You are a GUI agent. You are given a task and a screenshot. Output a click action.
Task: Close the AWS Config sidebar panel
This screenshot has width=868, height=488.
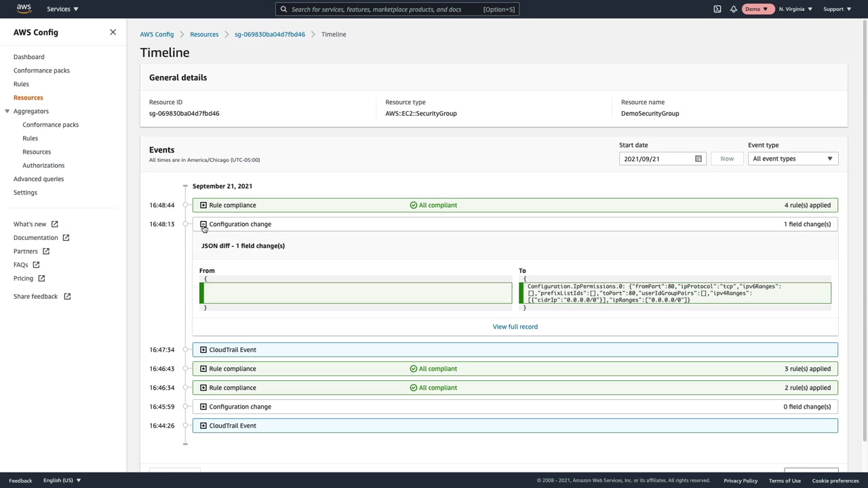coord(113,32)
